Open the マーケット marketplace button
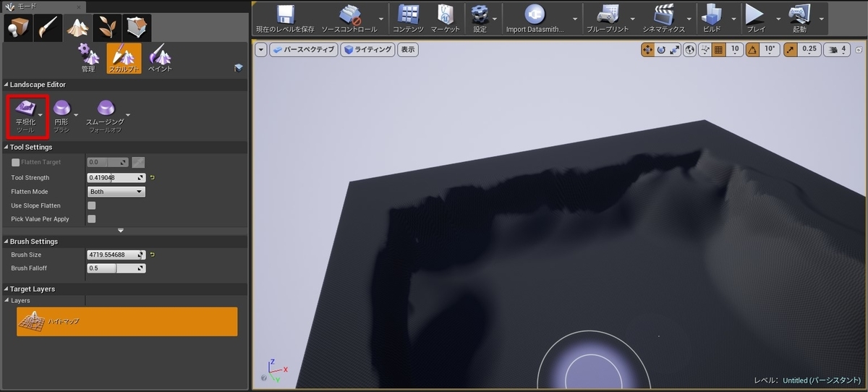The width and height of the screenshot is (868, 392). point(446,20)
